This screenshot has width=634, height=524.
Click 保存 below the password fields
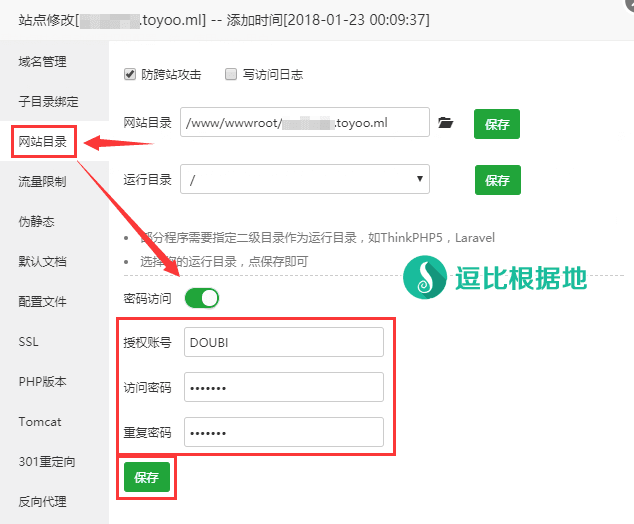(147, 478)
